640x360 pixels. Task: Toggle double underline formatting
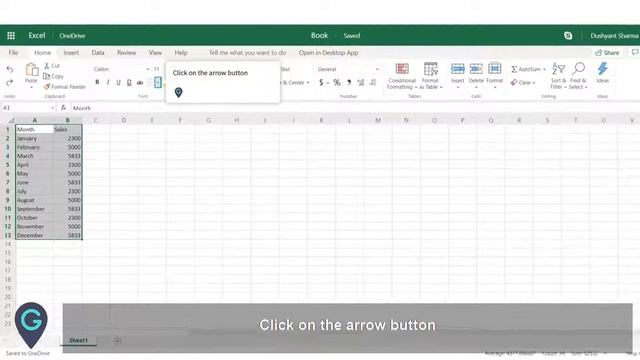[129, 82]
